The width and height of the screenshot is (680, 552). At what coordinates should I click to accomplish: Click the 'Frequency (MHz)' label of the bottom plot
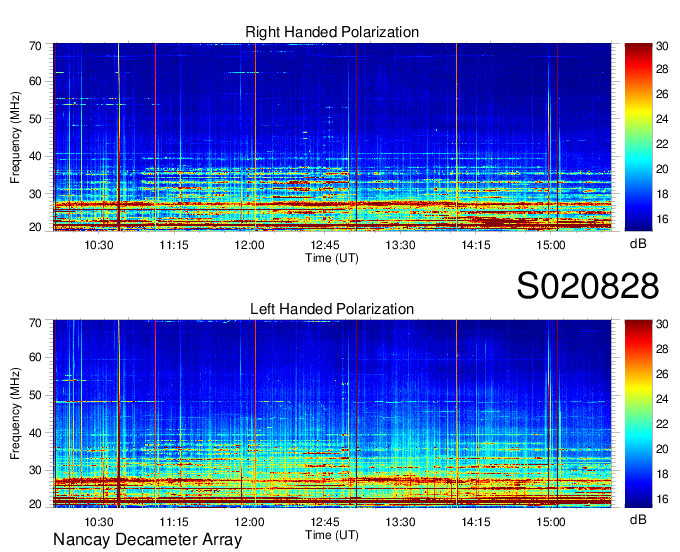15,414
